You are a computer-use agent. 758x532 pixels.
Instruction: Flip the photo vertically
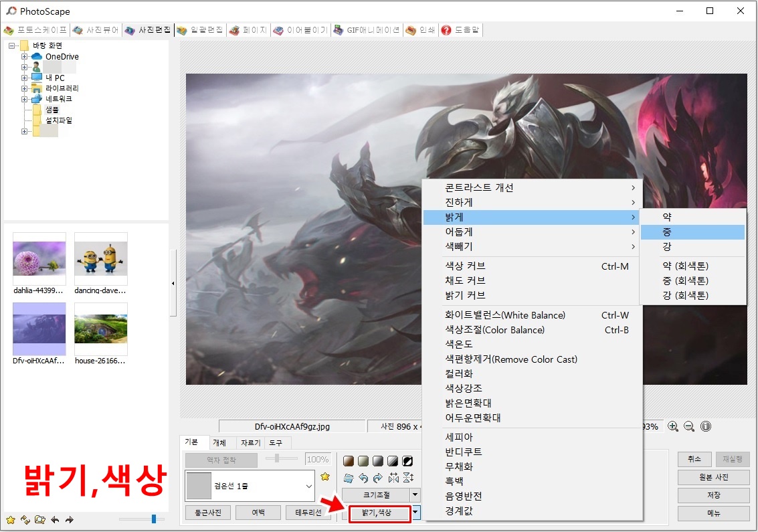pyautogui.click(x=408, y=478)
